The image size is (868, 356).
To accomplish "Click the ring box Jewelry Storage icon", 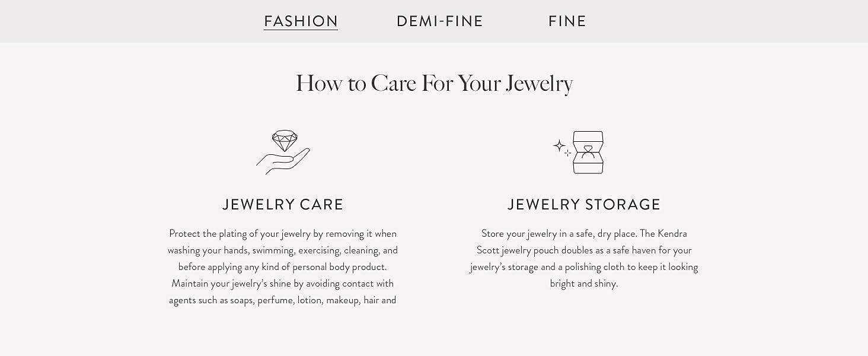I will [584, 152].
